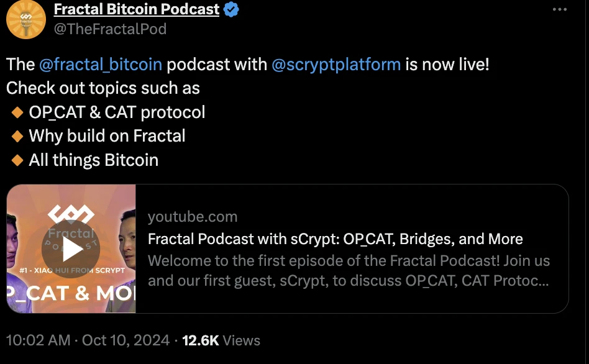
Task: Open the three-dot more options menu
Action: (559, 9)
